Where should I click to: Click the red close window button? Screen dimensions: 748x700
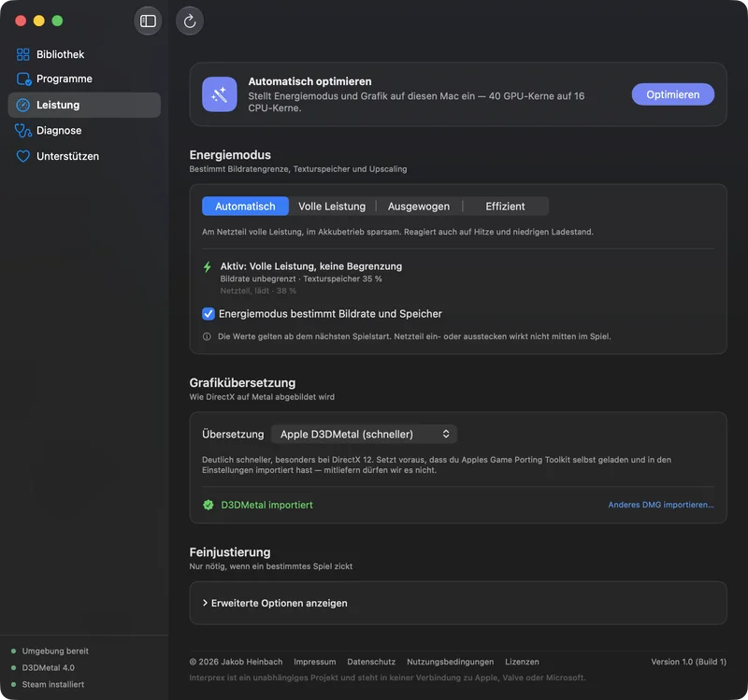21,21
